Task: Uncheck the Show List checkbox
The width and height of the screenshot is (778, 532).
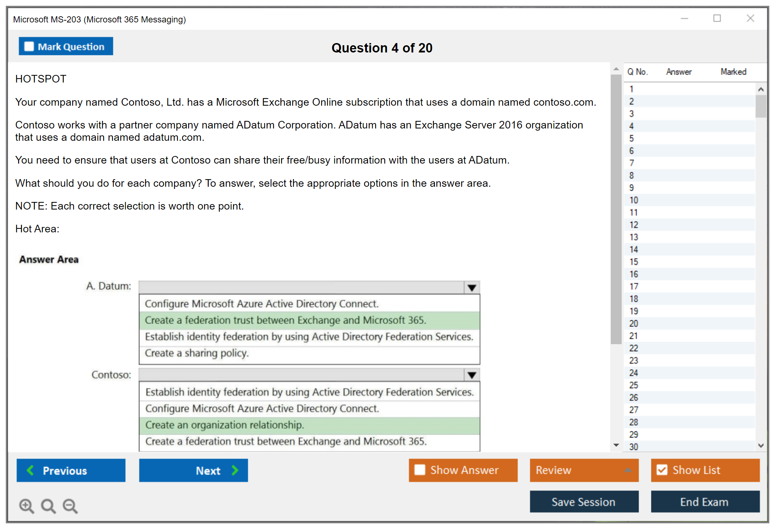Action: click(x=662, y=470)
